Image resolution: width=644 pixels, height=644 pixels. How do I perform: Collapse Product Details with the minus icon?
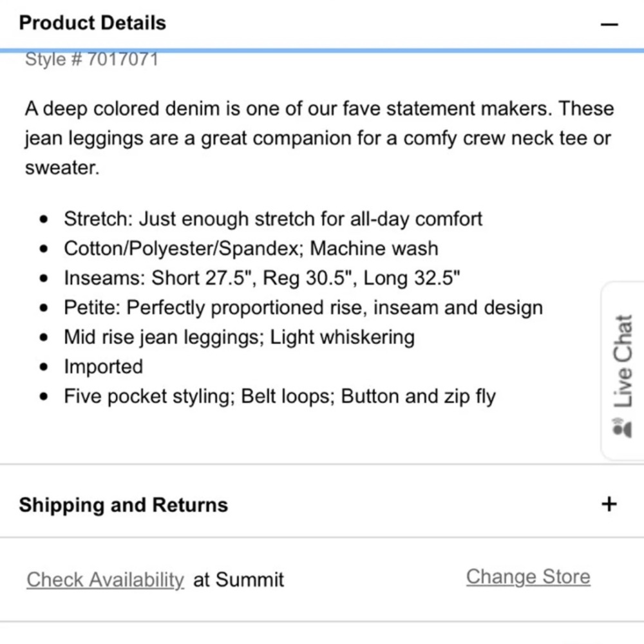(609, 24)
